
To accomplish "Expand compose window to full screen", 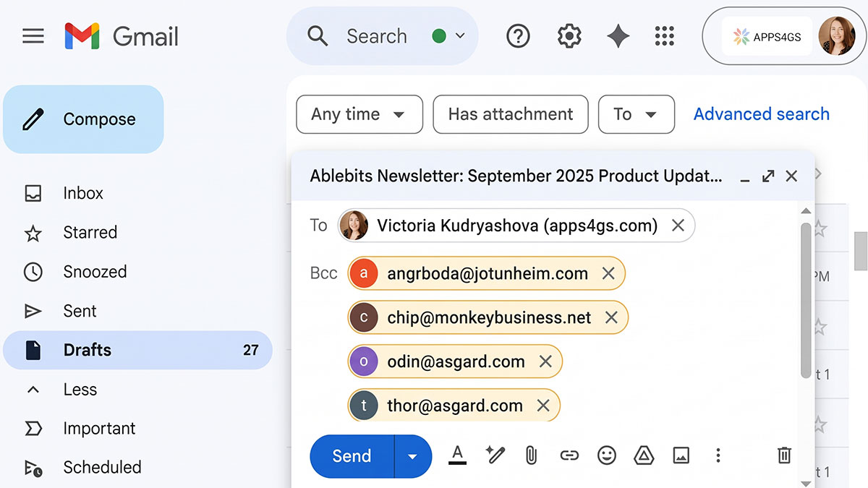I will pyautogui.click(x=768, y=176).
